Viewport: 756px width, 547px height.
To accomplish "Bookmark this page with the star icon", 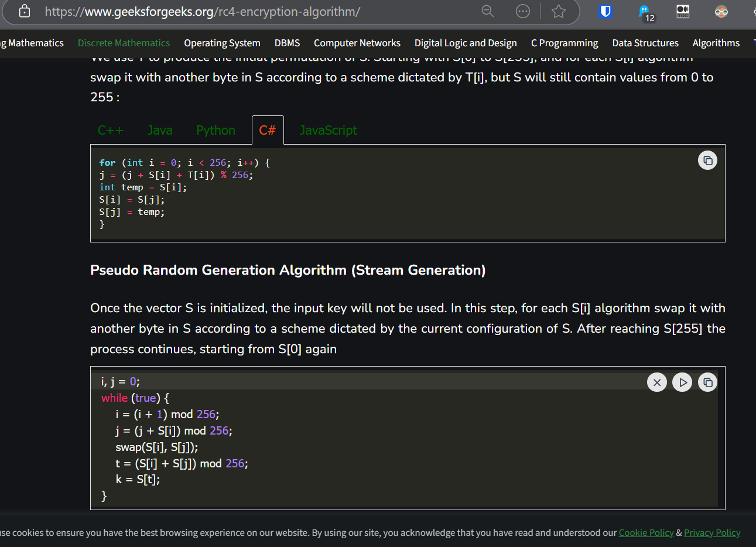I will coord(558,11).
